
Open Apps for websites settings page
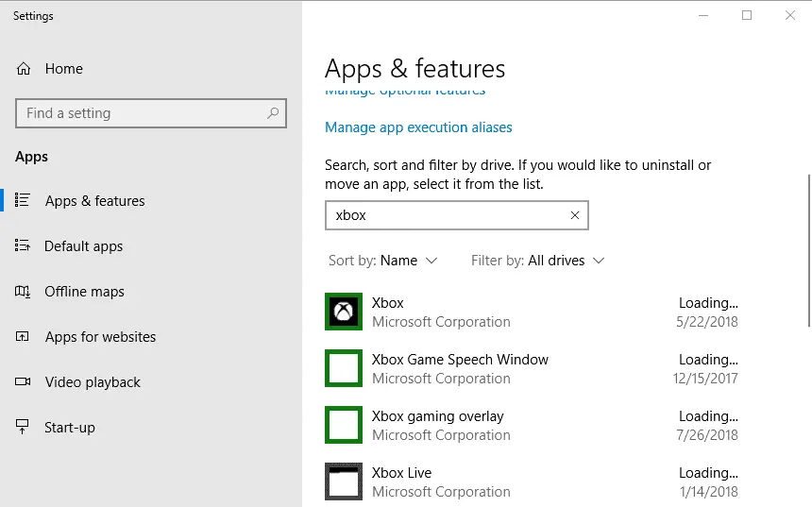(100, 337)
